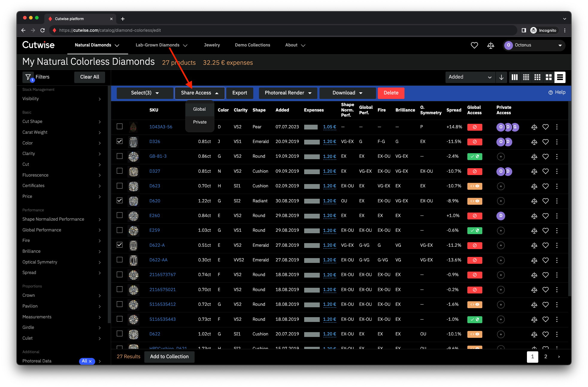The image size is (588, 387).
Task: Open SKU link D622-AA
Action: coord(158,260)
